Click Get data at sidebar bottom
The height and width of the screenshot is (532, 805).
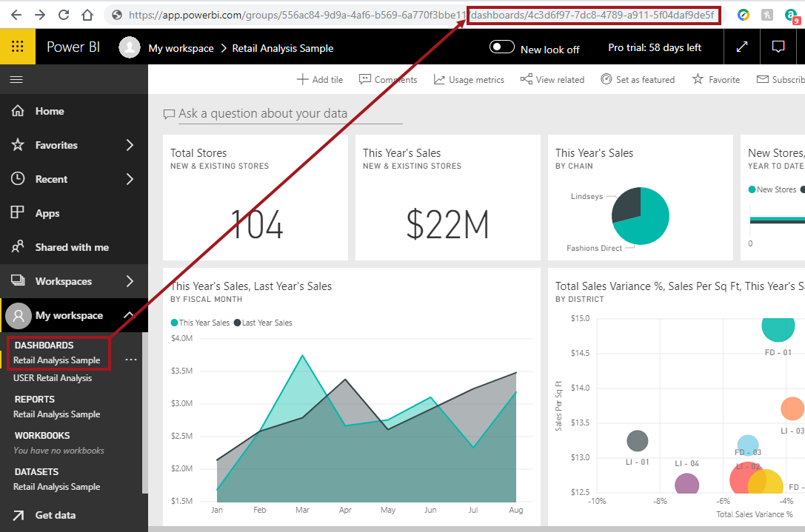pos(55,515)
